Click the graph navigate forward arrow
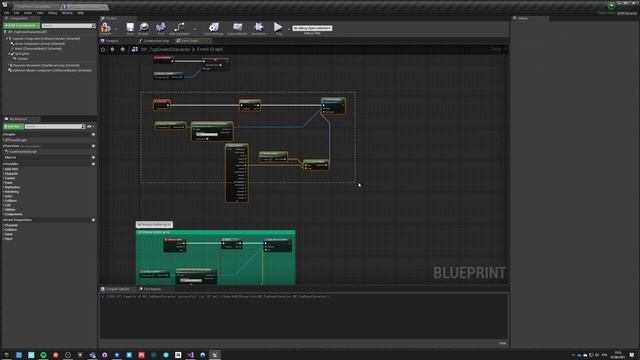Image resolution: width=640 pixels, height=360 pixels. point(122,49)
